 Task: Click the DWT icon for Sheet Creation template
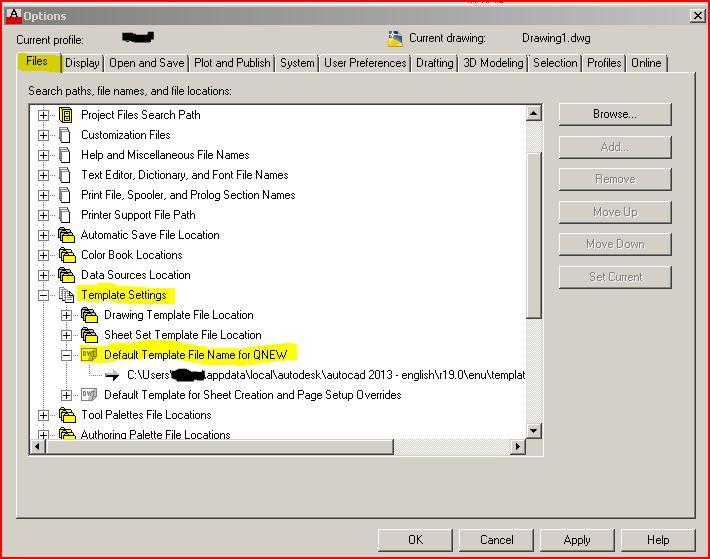coord(89,395)
